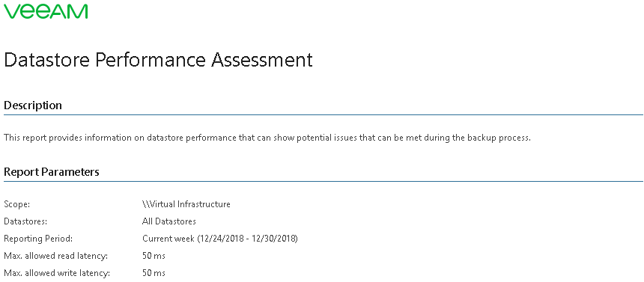Select the write latency 50 ms value

click(x=154, y=273)
